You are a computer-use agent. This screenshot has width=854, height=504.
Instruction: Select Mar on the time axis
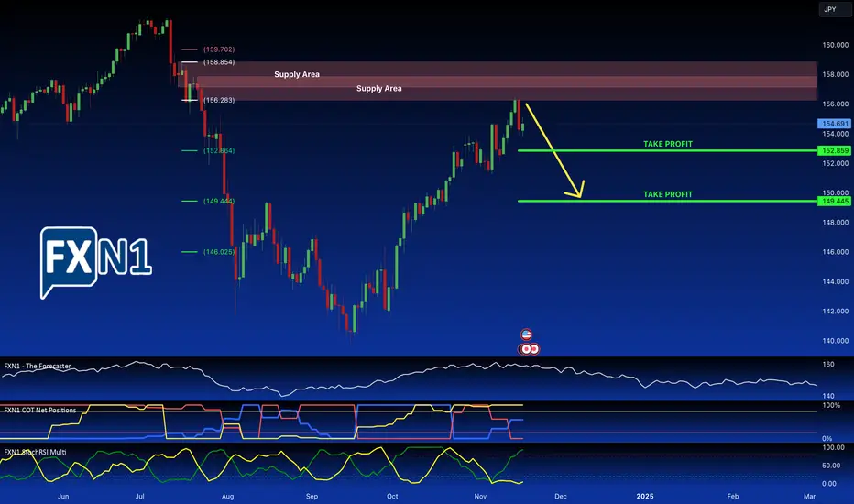tap(809, 496)
